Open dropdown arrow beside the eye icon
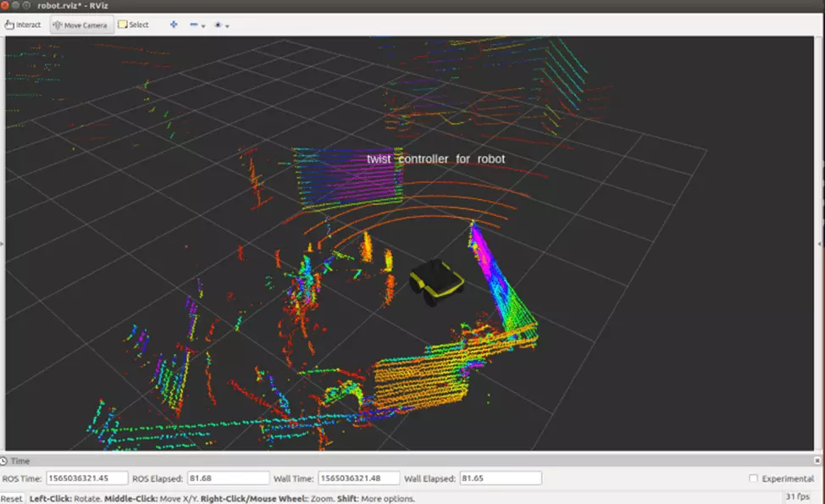 coord(228,25)
